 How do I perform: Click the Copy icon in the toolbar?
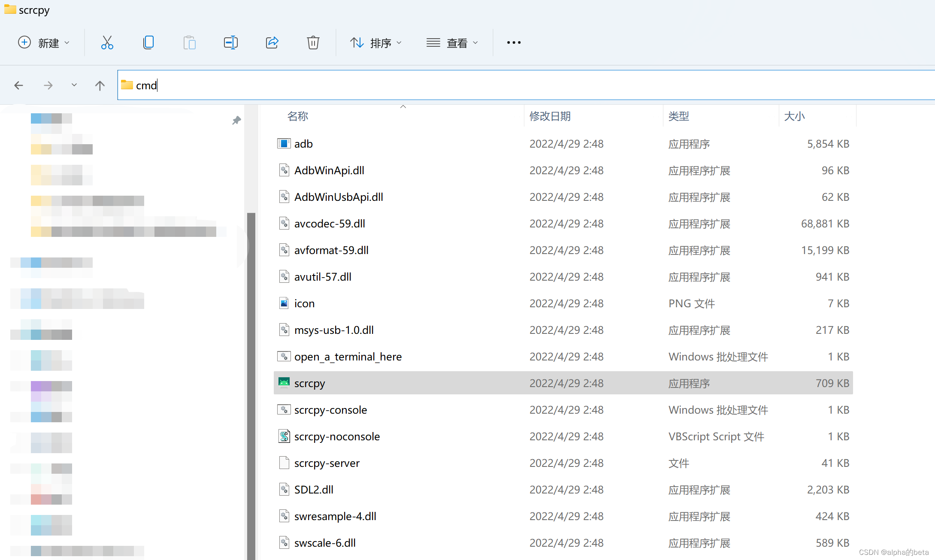(148, 42)
